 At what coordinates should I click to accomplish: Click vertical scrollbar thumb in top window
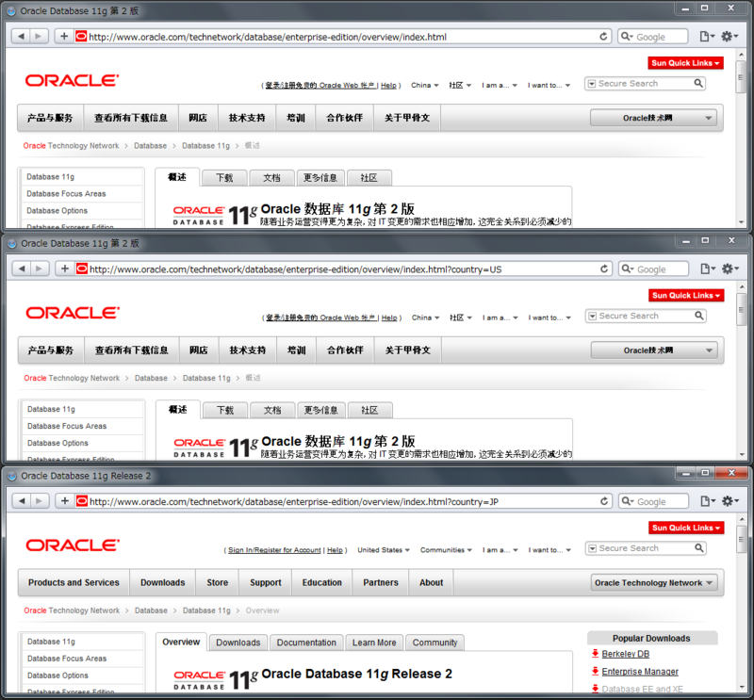[x=741, y=76]
